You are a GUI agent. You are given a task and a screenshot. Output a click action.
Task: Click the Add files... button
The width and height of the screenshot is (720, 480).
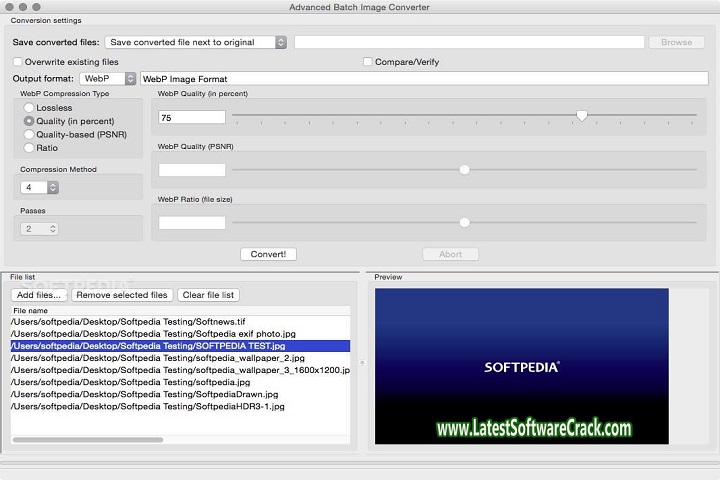(x=39, y=295)
